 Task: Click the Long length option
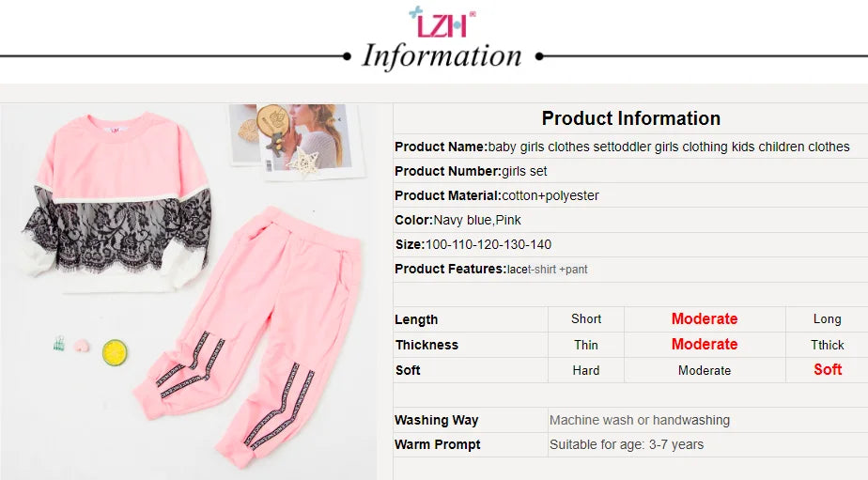pos(827,318)
